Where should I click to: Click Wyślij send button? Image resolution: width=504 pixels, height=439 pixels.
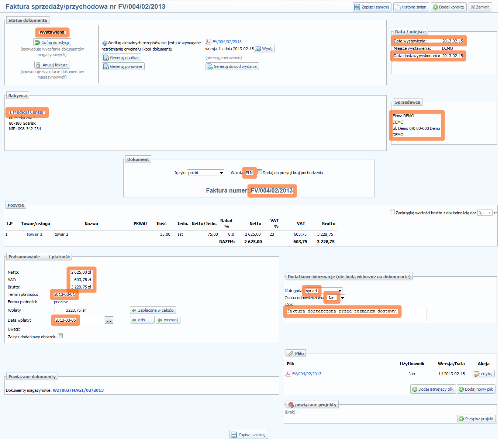(264, 49)
